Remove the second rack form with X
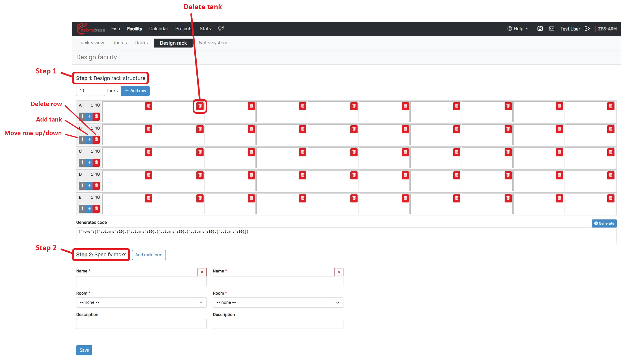This screenshot has height=364, width=624. (339, 272)
